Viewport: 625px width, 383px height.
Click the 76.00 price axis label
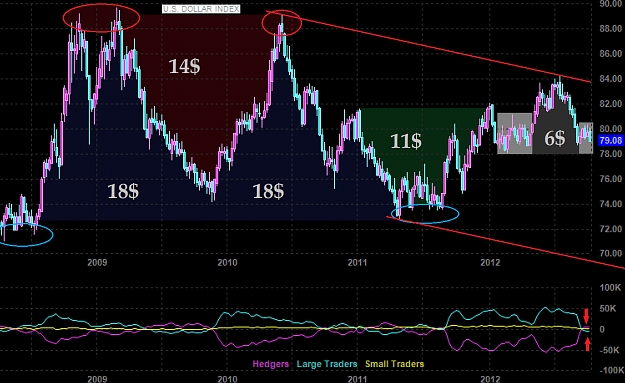611,179
